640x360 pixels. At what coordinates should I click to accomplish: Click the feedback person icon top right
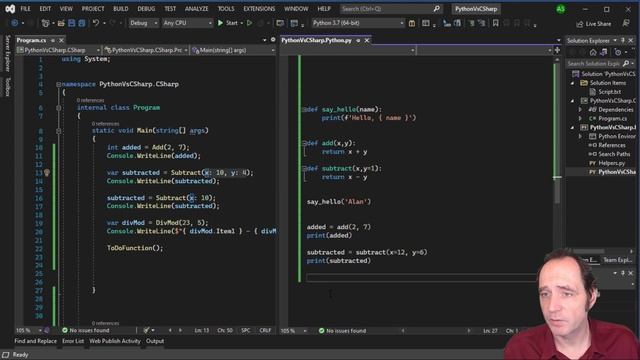coord(626,23)
